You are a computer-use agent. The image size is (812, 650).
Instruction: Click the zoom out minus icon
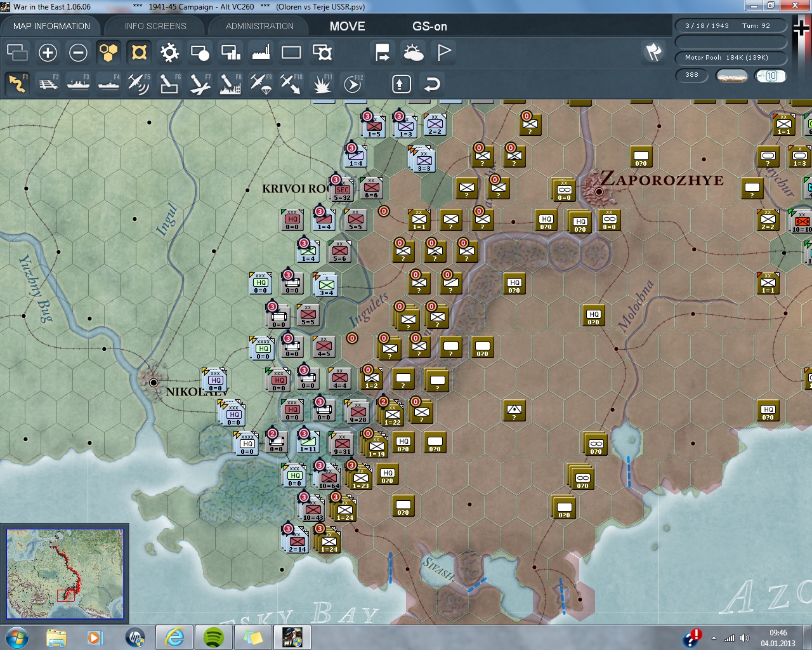78,53
